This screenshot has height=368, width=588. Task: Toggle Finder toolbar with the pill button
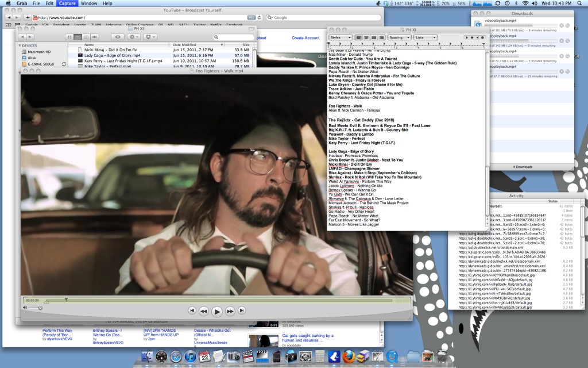pyautogui.click(x=252, y=29)
